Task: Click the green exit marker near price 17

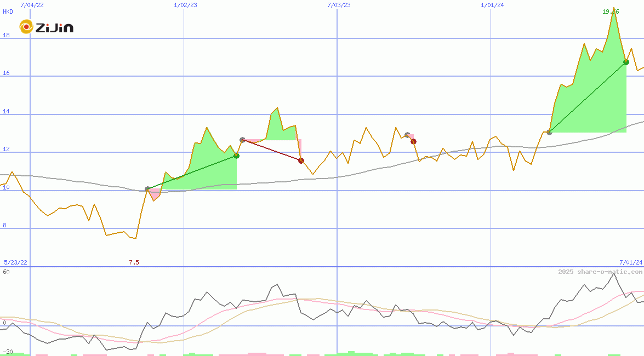Action: coord(626,62)
